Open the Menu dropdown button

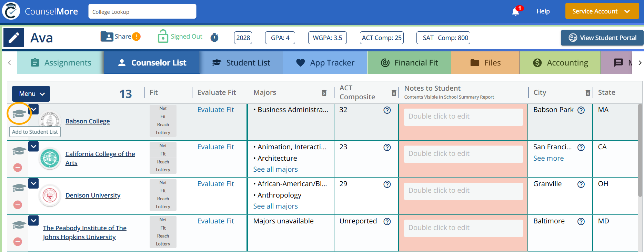[31, 94]
